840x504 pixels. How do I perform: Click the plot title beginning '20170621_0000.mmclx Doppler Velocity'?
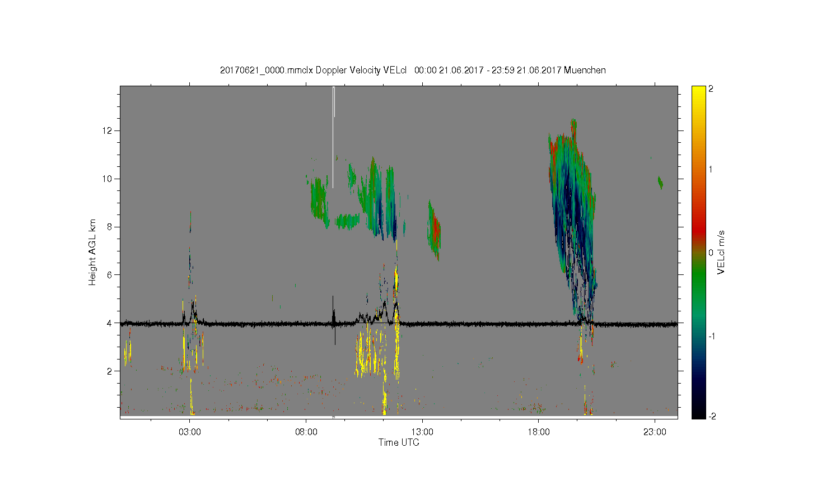point(413,70)
